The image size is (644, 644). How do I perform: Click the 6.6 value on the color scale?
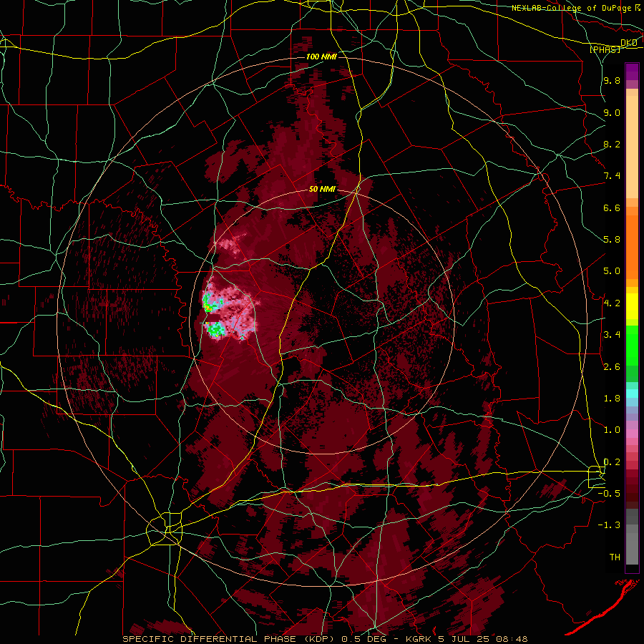pyautogui.click(x=612, y=208)
